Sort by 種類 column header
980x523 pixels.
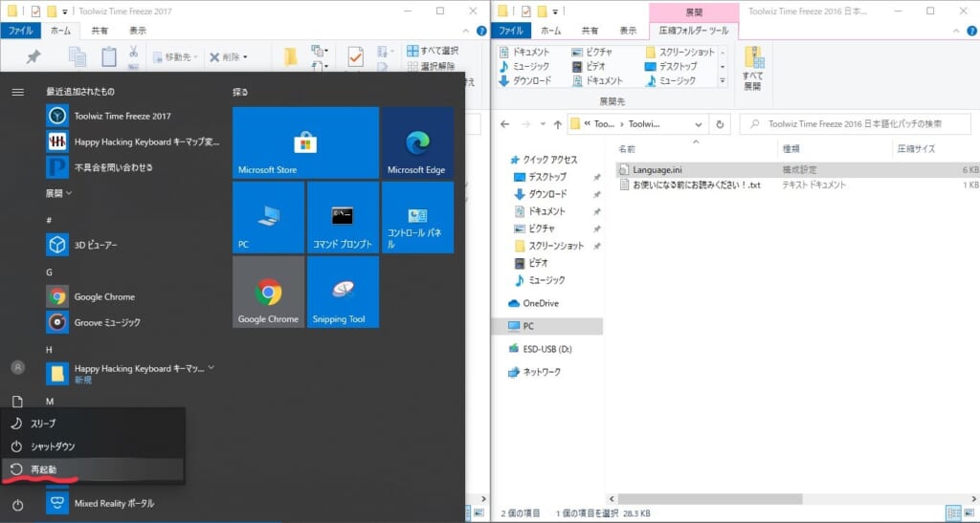tap(791, 148)
